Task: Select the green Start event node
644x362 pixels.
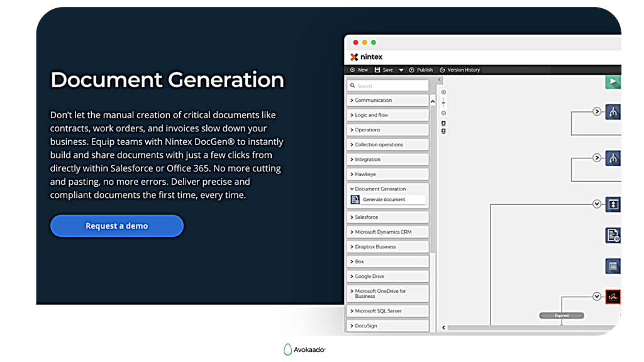Action: point(613,82)
